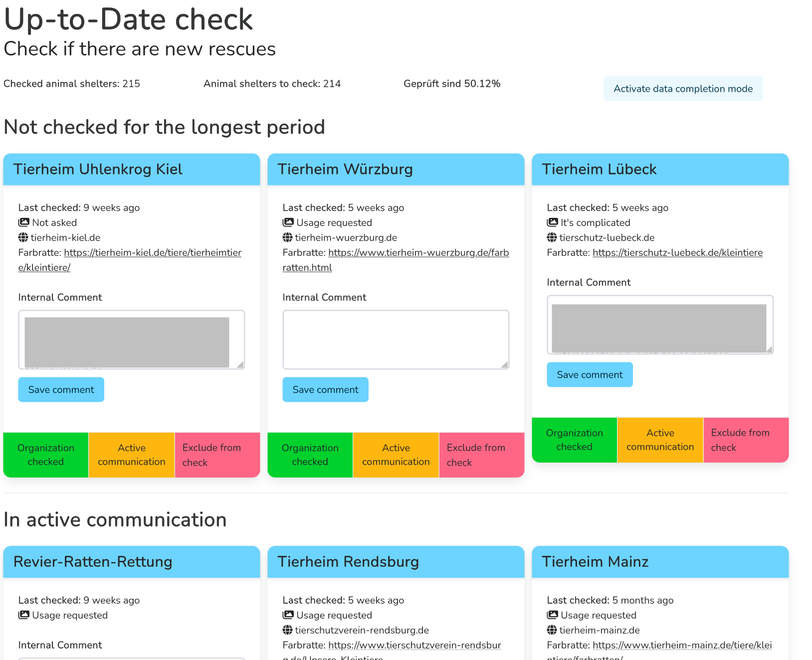Click the status icon beside Revier-Ratten-Rettung's 'Usage requested'
Screen dimensions: 812x660
point(23,615)
